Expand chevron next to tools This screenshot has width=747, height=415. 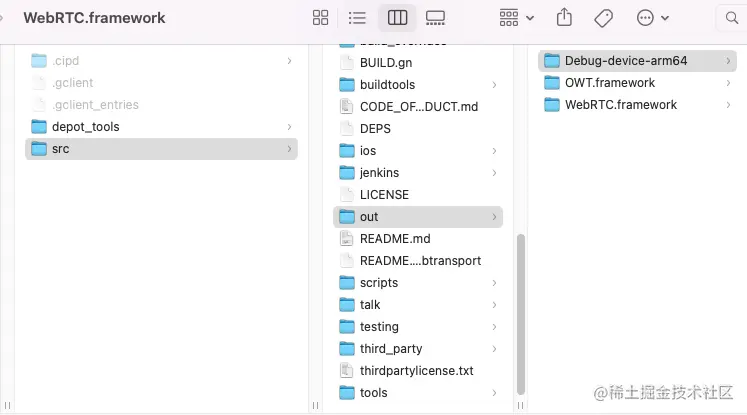[x=494, y=393]
